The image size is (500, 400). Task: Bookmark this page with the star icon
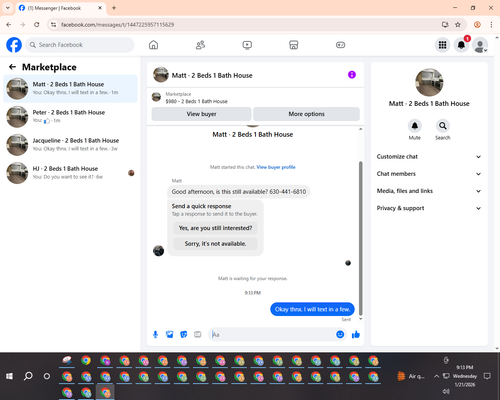[458, 24]
